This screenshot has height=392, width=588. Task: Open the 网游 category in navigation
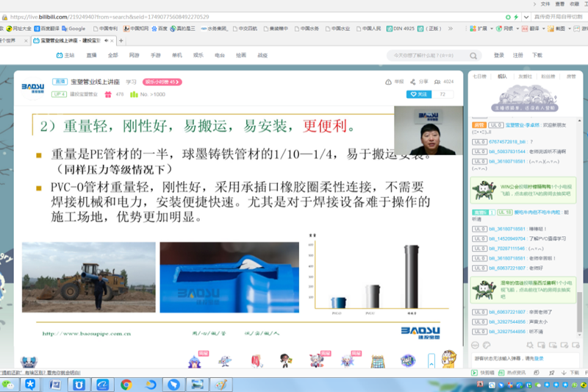point(135,55)
